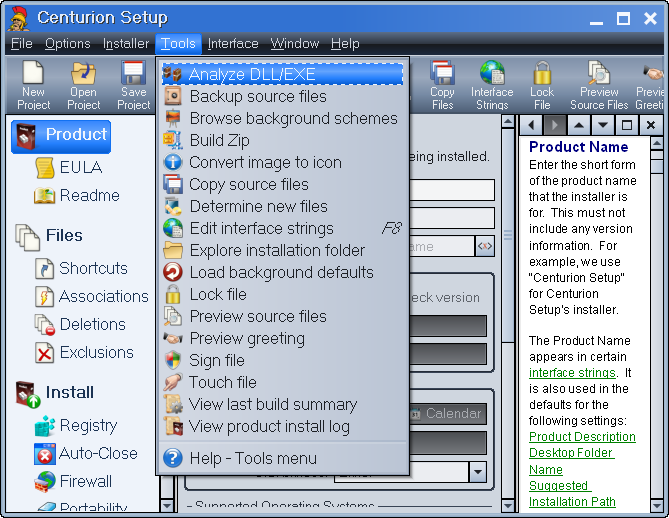Select Product in the sidebar
The image size is (669, 518).
point(61,137)
